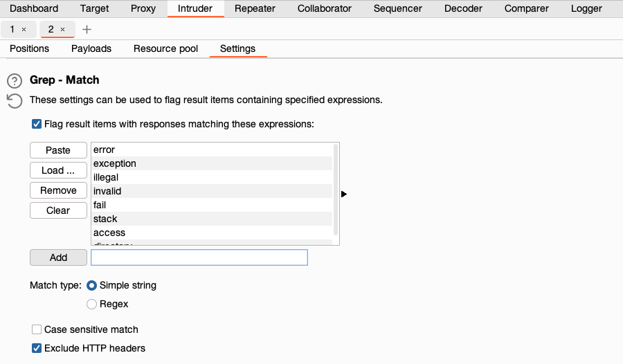This screenshot has height=364, width=623.
Task: Select 'illegal' in expression list
Action: [212, 177]
